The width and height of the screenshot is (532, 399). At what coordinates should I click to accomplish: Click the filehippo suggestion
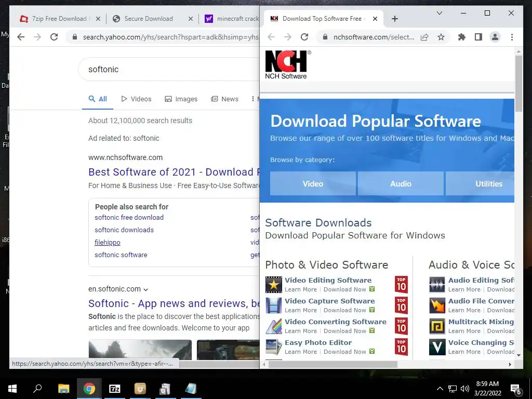pos(107,243)
